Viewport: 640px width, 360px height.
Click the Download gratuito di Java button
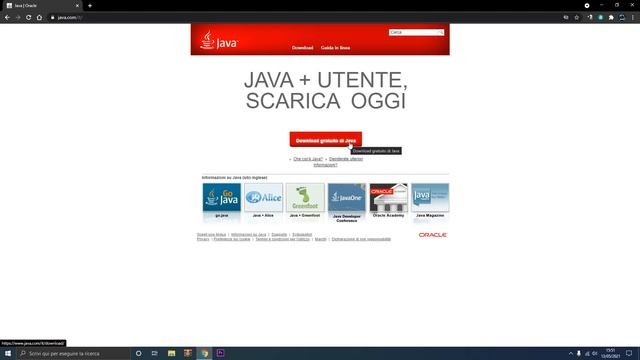click(326, 140)
